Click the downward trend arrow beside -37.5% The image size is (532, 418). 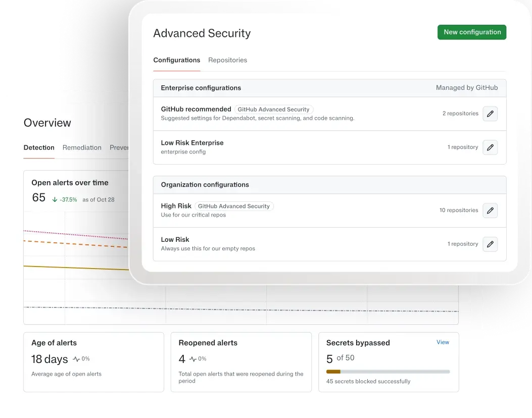coord(55,200)
